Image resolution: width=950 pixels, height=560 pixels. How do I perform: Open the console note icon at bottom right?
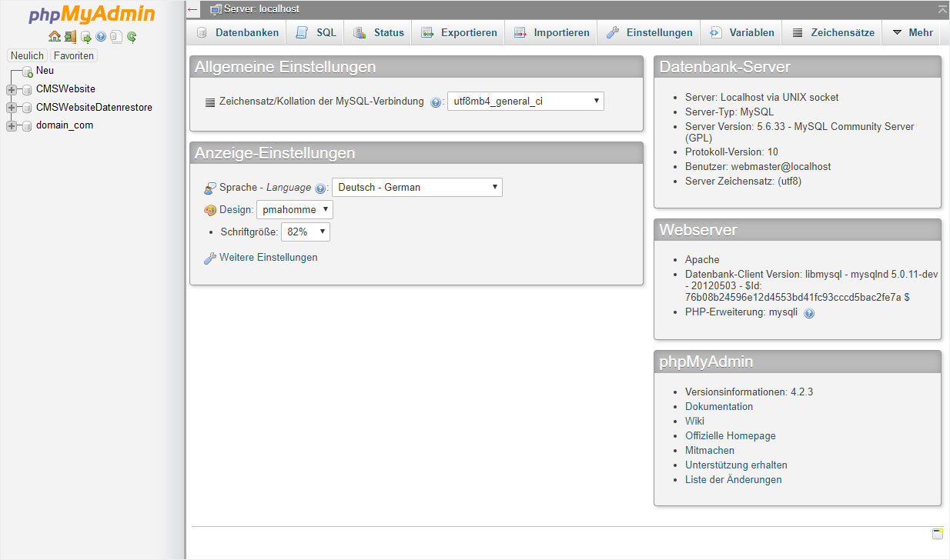point(938,534)
